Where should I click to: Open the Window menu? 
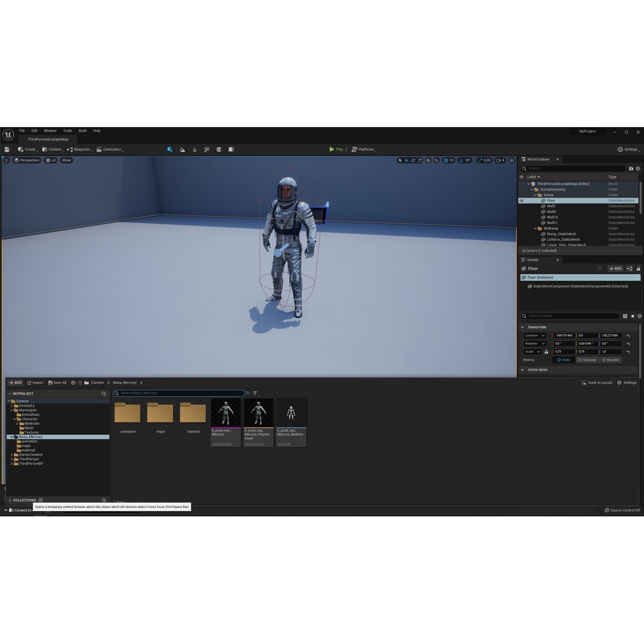click(50, 130)
